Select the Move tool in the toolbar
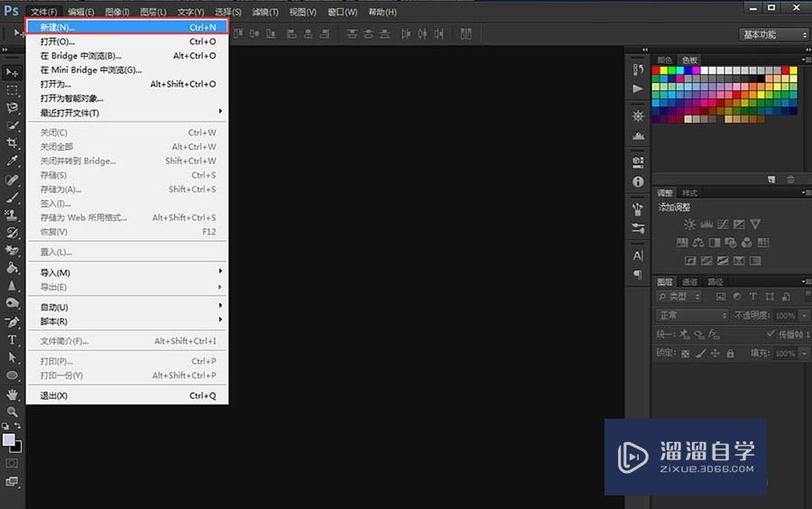 click(12, 72)
